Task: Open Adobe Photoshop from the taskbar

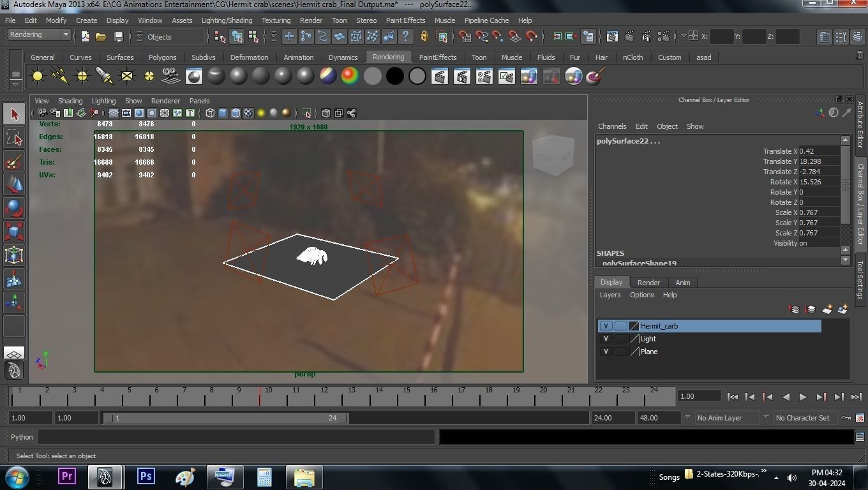Action: (x=146, y=477)
